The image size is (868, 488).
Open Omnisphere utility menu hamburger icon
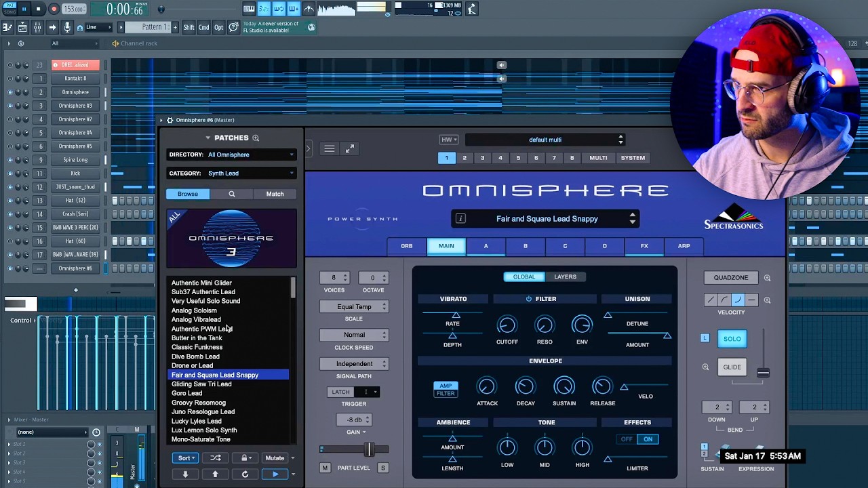(x=329, y=148)
